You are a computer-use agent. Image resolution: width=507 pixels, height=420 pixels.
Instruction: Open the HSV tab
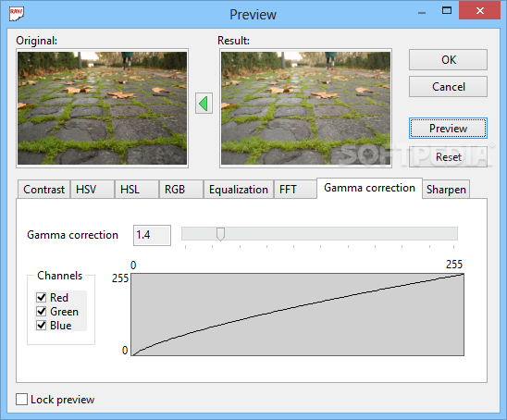tap(93, 189)
